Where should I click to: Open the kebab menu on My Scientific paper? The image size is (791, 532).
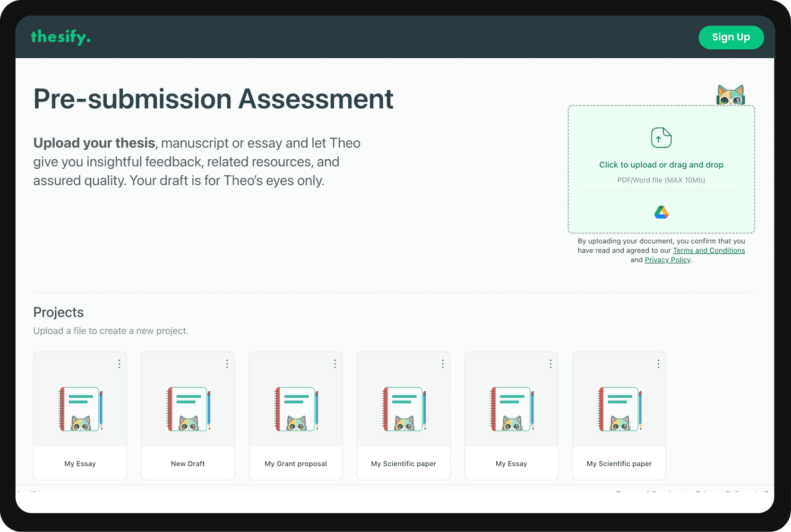442,364
